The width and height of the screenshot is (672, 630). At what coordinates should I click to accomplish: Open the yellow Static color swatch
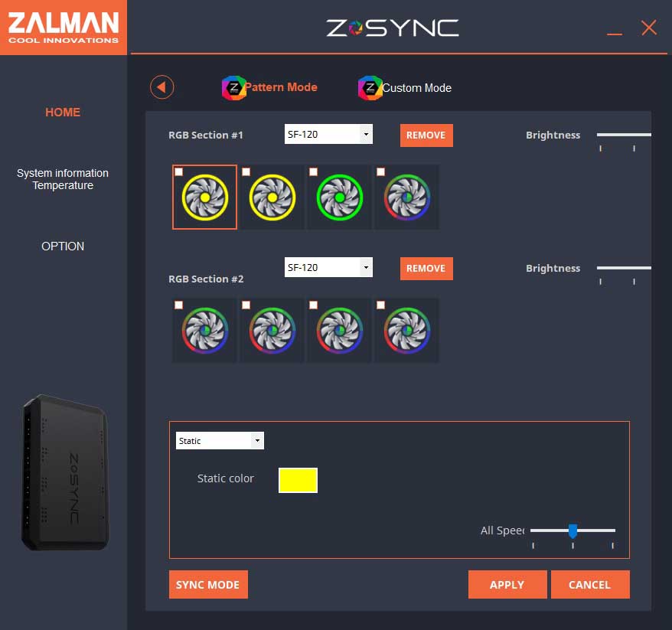[x=298, y=480]
